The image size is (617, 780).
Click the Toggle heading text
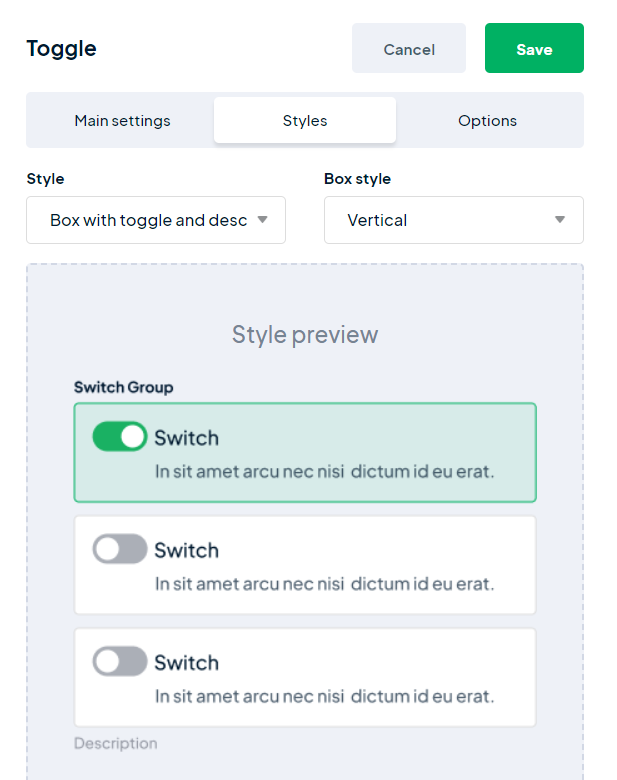[61, 49]
